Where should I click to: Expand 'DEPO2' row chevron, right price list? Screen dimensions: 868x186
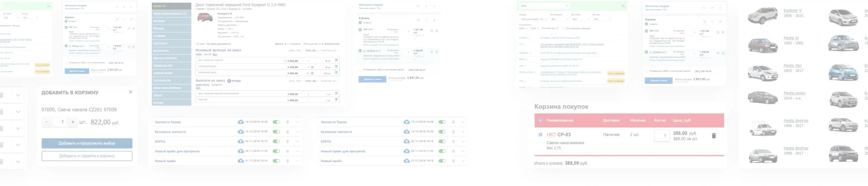click(463, 141)
